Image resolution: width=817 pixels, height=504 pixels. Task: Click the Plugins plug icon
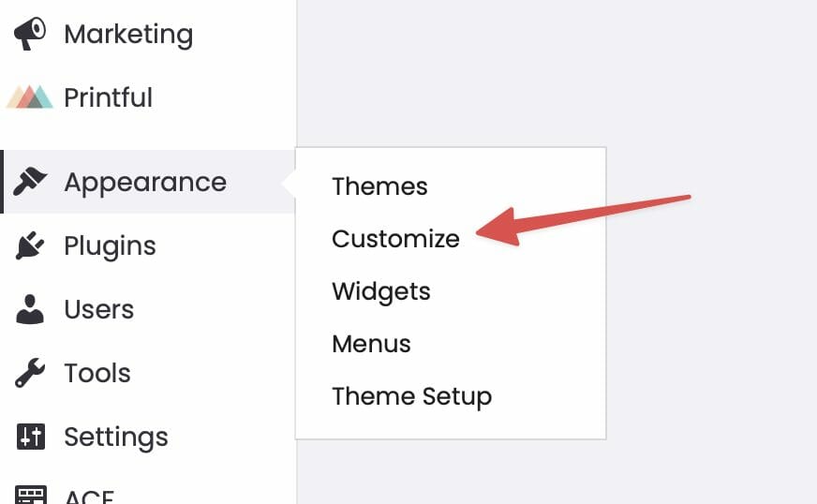[31, 246]
